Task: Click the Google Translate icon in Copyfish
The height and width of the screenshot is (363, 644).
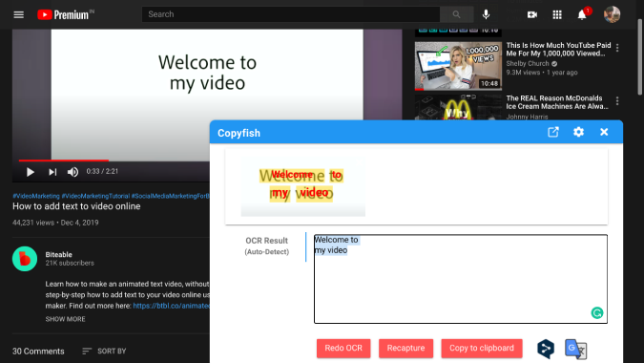Action: [x=575, y=349]
